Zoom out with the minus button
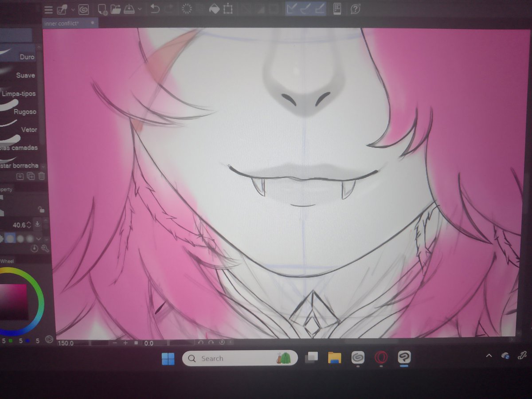 (115, 343)
